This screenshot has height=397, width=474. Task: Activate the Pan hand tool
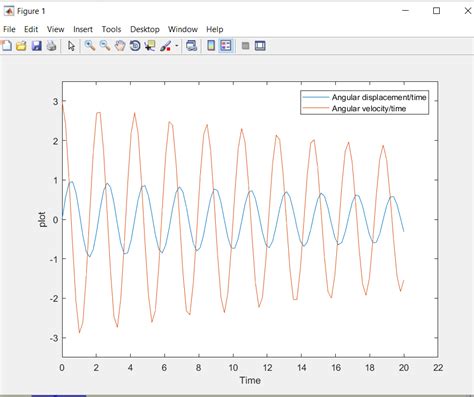point(120,46)
